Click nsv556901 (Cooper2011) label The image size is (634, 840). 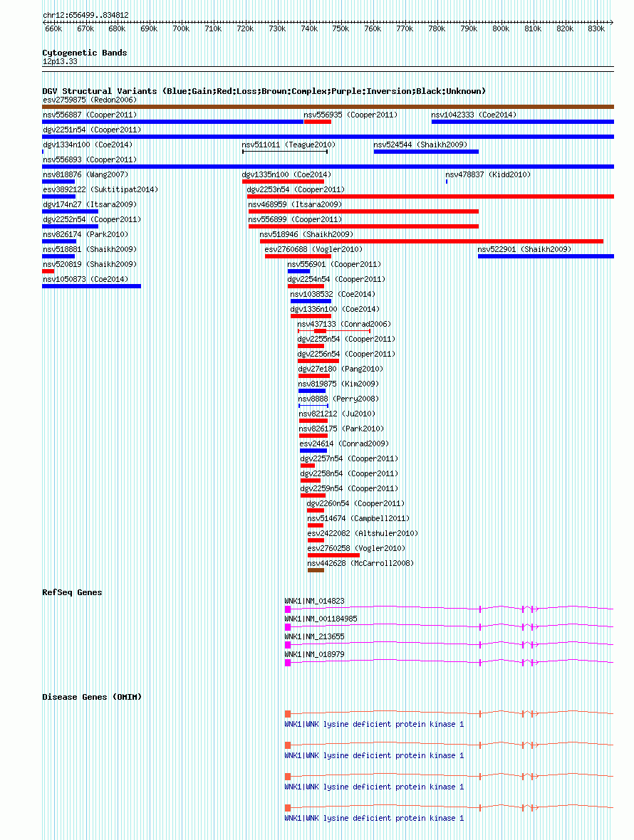click(334, 266)
